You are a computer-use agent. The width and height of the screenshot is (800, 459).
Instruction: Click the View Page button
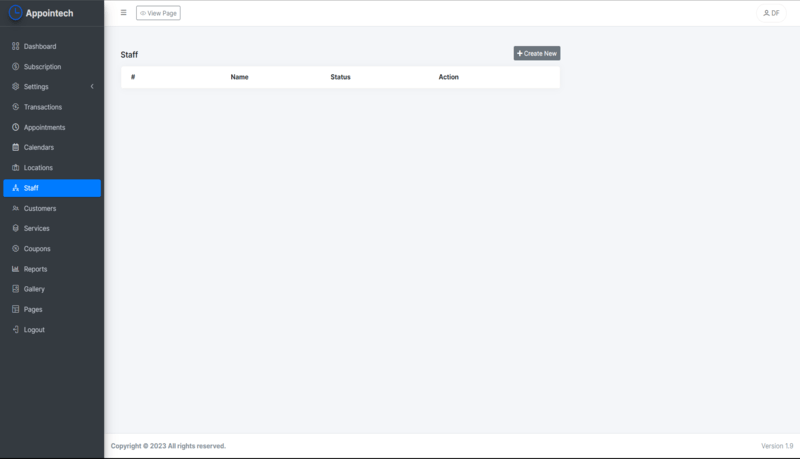point(158,13)
